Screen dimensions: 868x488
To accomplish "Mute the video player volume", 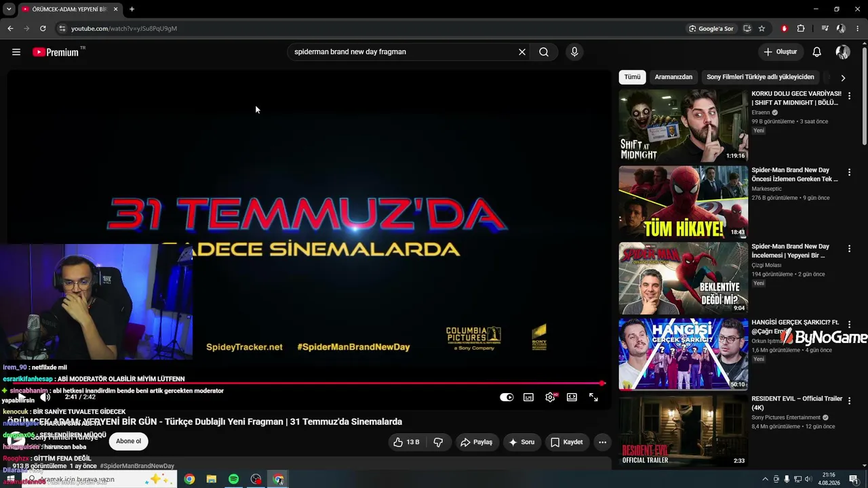I will click(45, 397).
